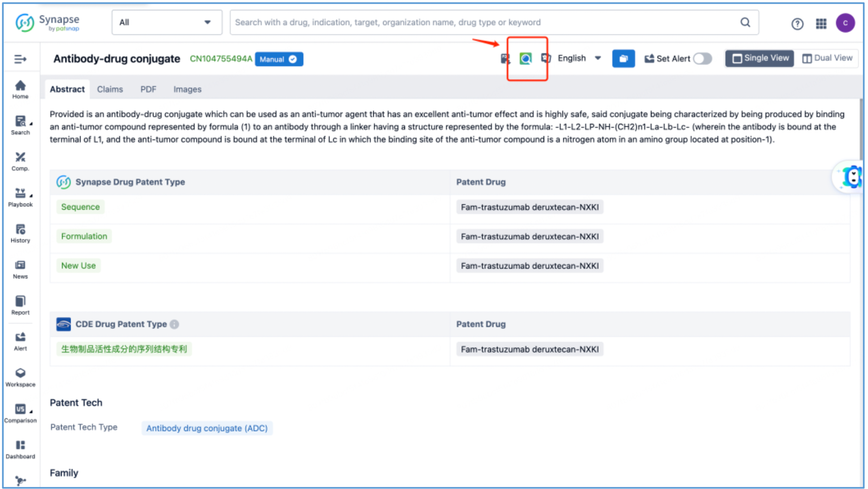Click the Formulation patent type tag

tap(84, 236)
